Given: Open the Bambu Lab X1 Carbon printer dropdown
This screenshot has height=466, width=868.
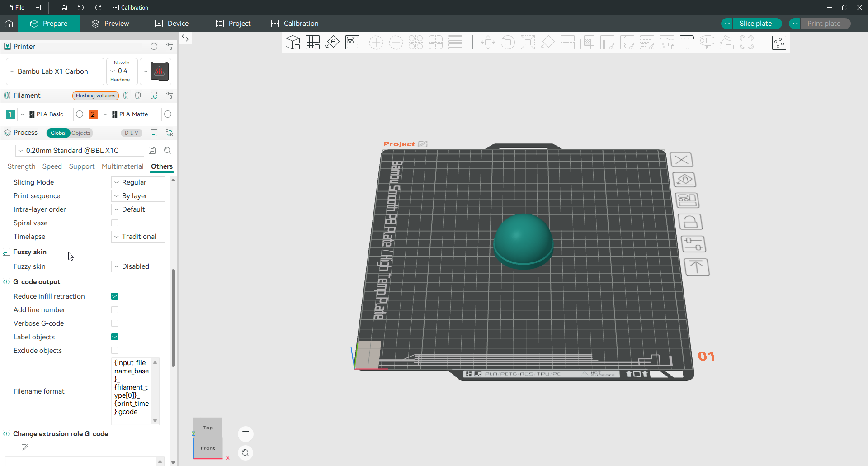Looking at the screenshot, I should point(55,71).
